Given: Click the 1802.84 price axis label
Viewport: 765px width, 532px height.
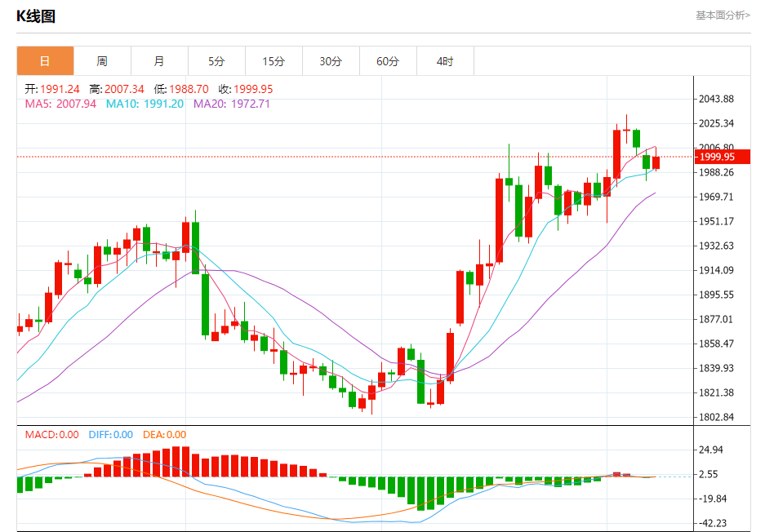Looking at the screenshot, I should point(716,418).
